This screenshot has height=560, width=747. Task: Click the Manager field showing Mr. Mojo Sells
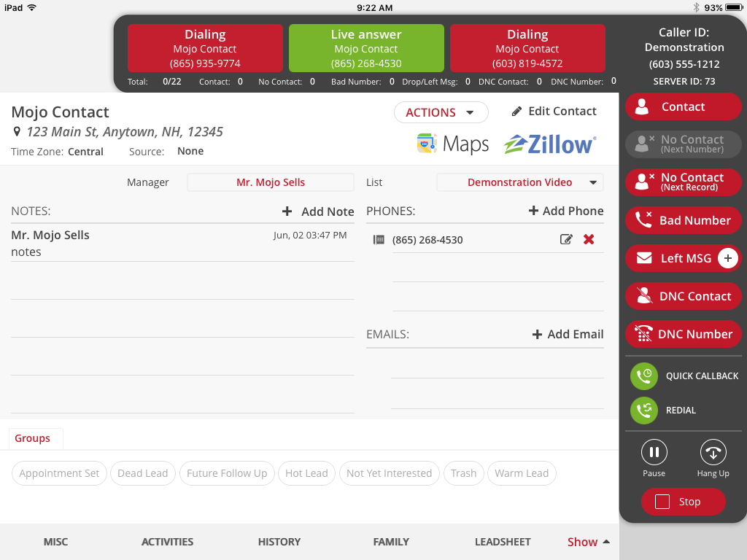270,182
